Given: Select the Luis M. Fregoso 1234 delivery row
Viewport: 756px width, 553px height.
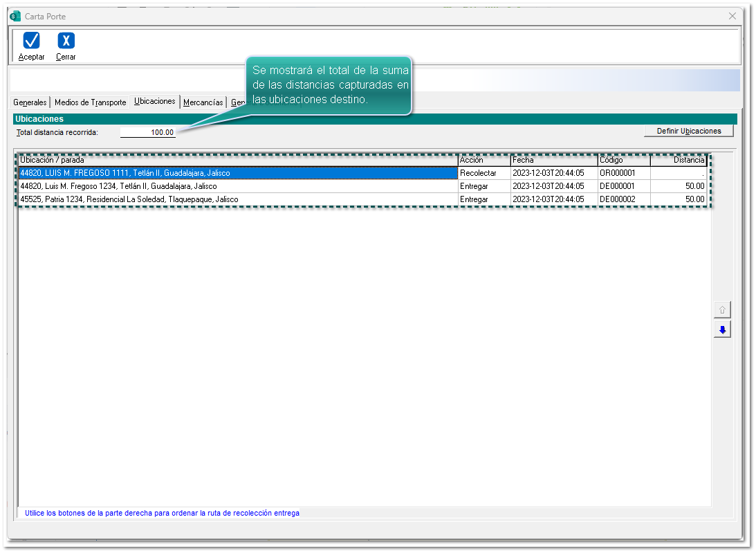Looking at the screenshot, I should [238, 186].
